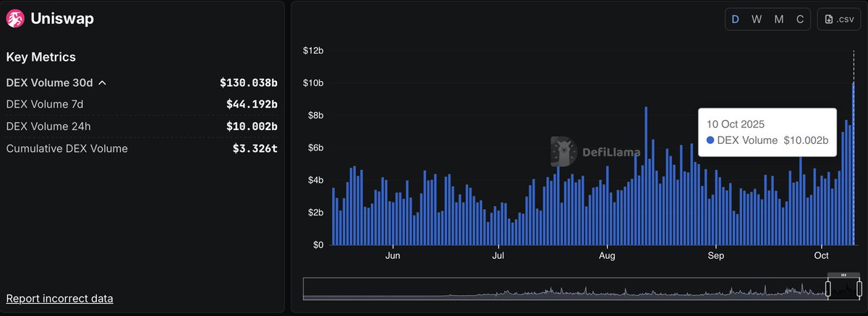
Task: Click the Cumulative DEX Volume label
Action: [67, 148]
